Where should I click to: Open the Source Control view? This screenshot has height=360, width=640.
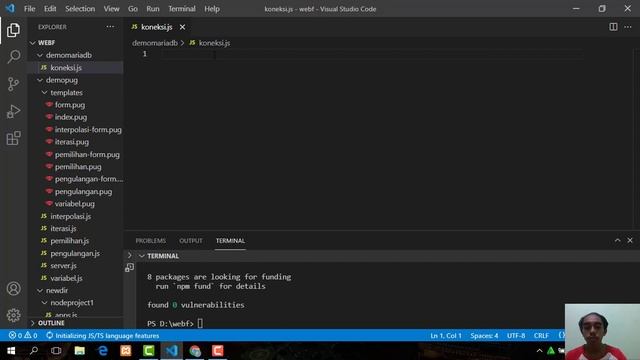click(x=13, y=84)
